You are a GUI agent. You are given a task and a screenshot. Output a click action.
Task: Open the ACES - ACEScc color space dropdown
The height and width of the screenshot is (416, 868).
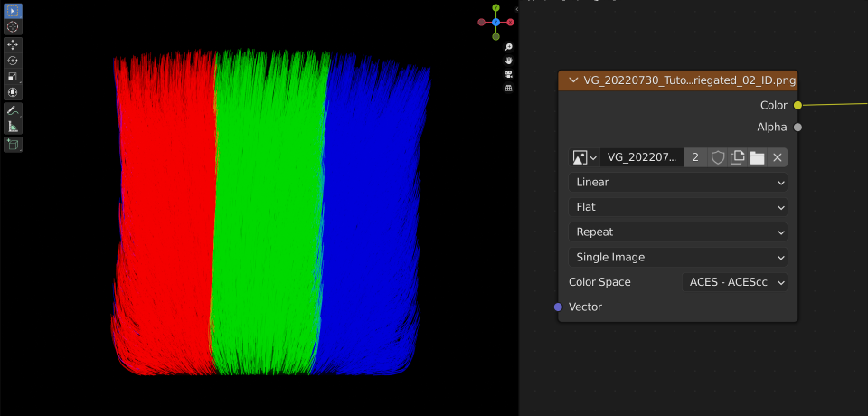734,282
